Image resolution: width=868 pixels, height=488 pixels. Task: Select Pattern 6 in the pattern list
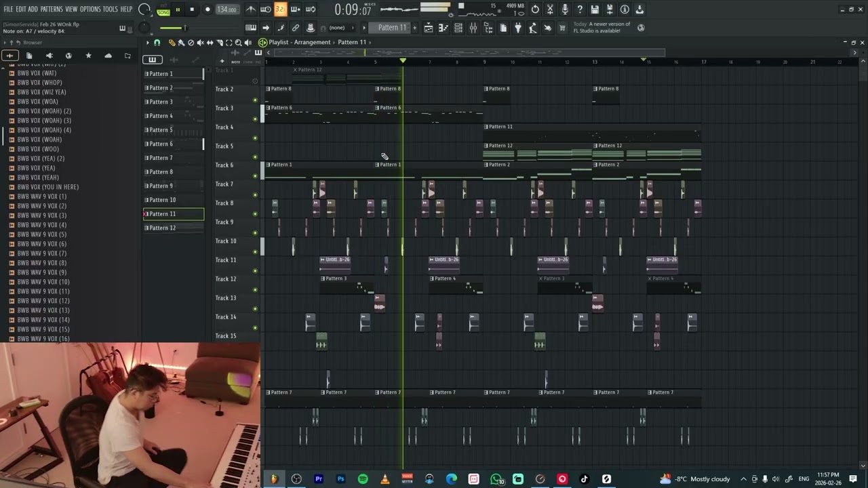coord(173,144)
